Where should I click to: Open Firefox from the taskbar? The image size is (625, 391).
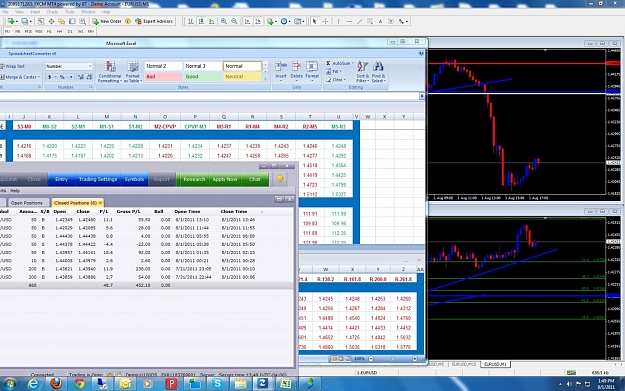[56, 384]
